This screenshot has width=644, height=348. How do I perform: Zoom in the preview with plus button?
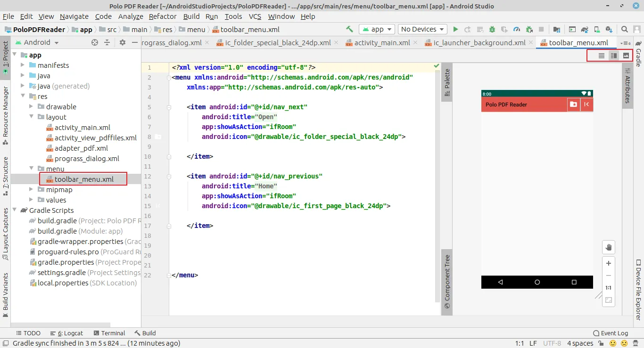(609, 263)
